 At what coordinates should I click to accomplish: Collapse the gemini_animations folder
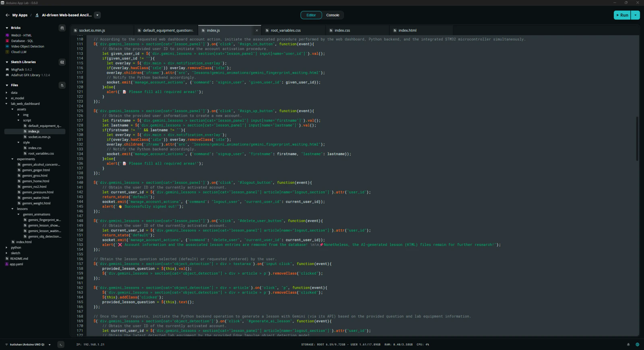[19, 214]
